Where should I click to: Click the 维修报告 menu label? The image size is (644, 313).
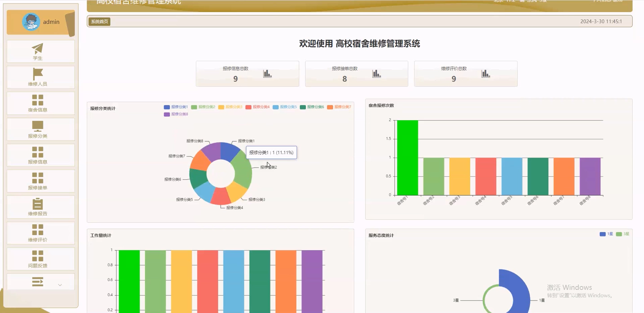37,214
